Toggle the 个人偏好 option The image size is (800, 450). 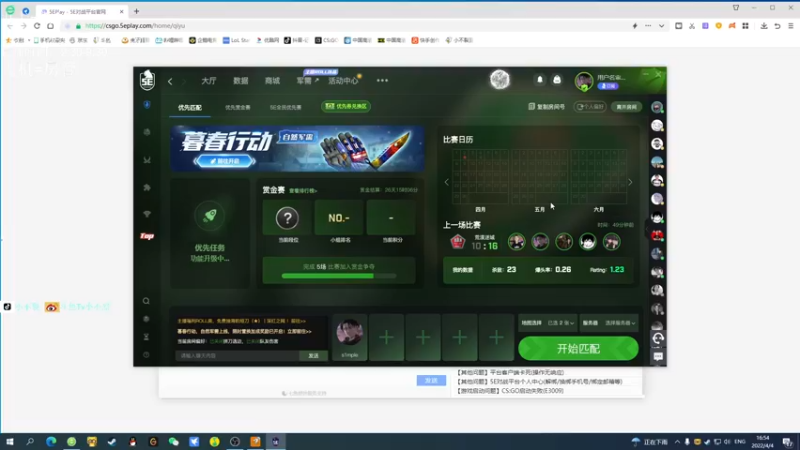[x=590, y=107]
